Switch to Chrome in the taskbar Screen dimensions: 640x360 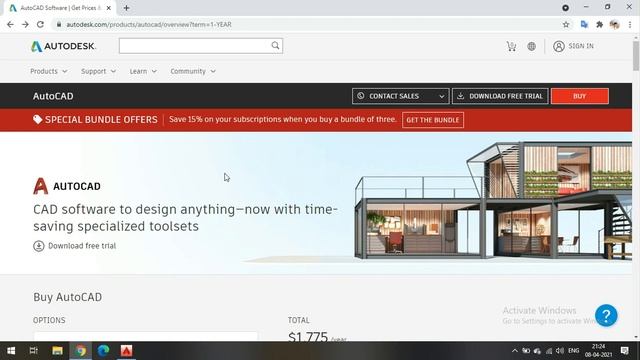click(80, 351)
